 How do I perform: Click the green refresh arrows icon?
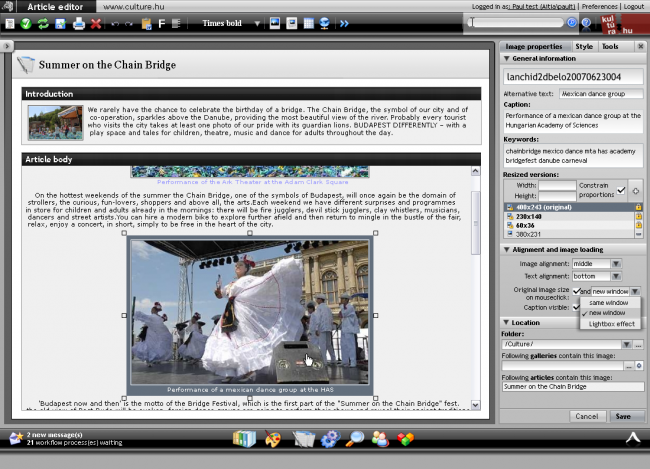point(43,24)
